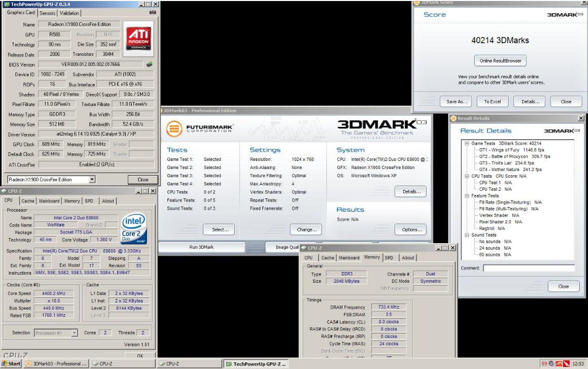
Task: Click the Intel Core 2 Duo logo in CPU-Z
Action: [x=134, y=229]
